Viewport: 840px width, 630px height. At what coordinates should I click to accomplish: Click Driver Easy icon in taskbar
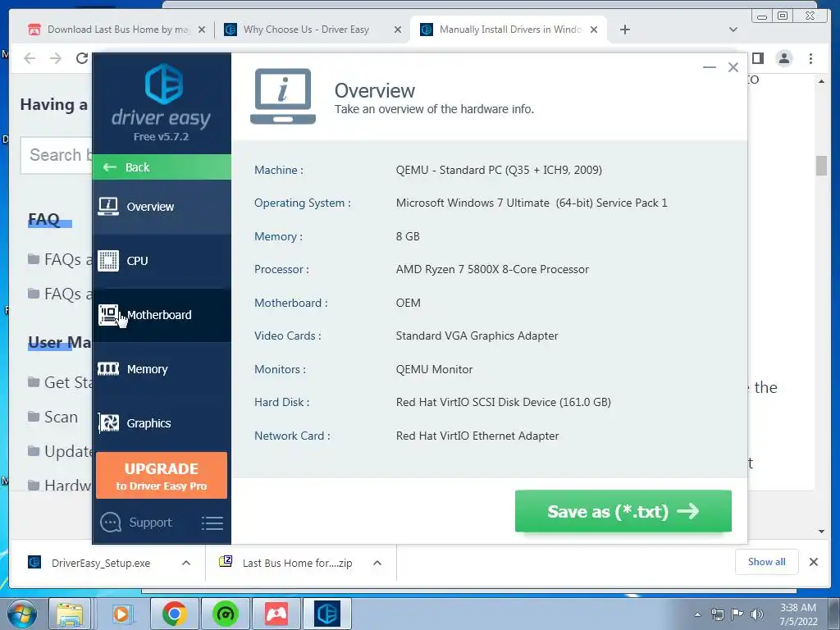coord(327,614)
